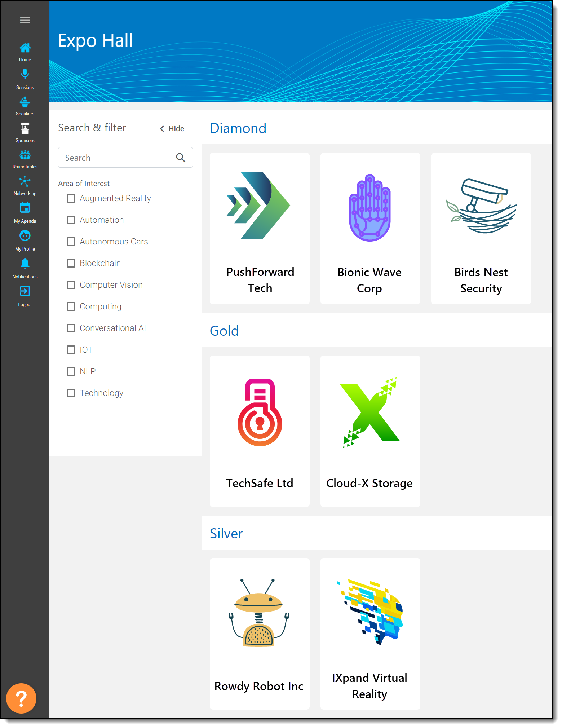The height and width of the screenshot is (728, 562).
Task: Click the Area of Interest label
Action: pos(84,183)
